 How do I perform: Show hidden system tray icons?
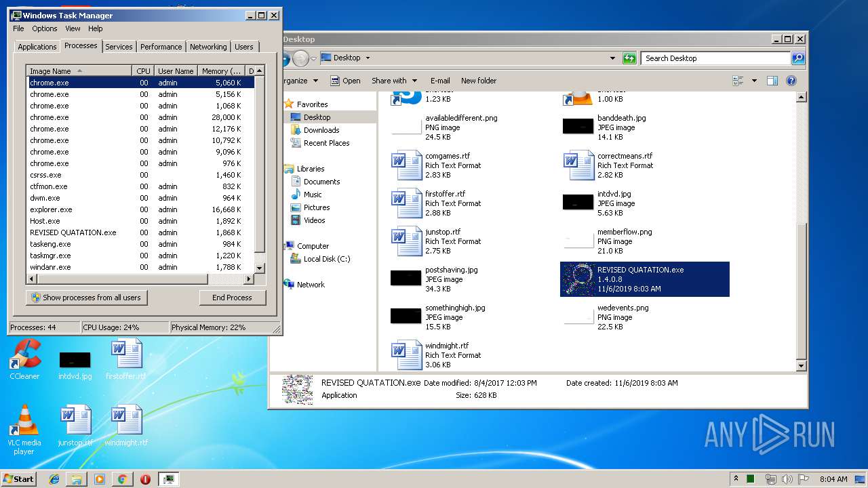pyautogui.click(x=736, y=479)
